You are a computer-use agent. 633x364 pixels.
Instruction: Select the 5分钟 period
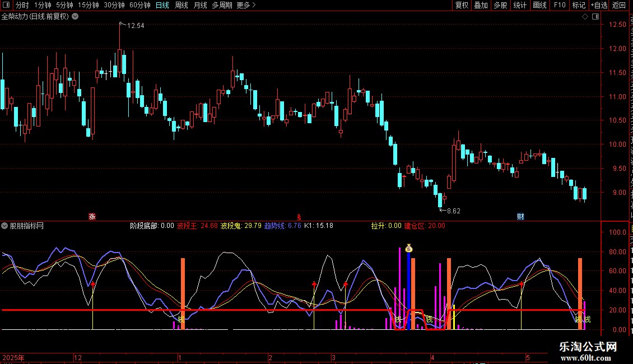point(64,5)
